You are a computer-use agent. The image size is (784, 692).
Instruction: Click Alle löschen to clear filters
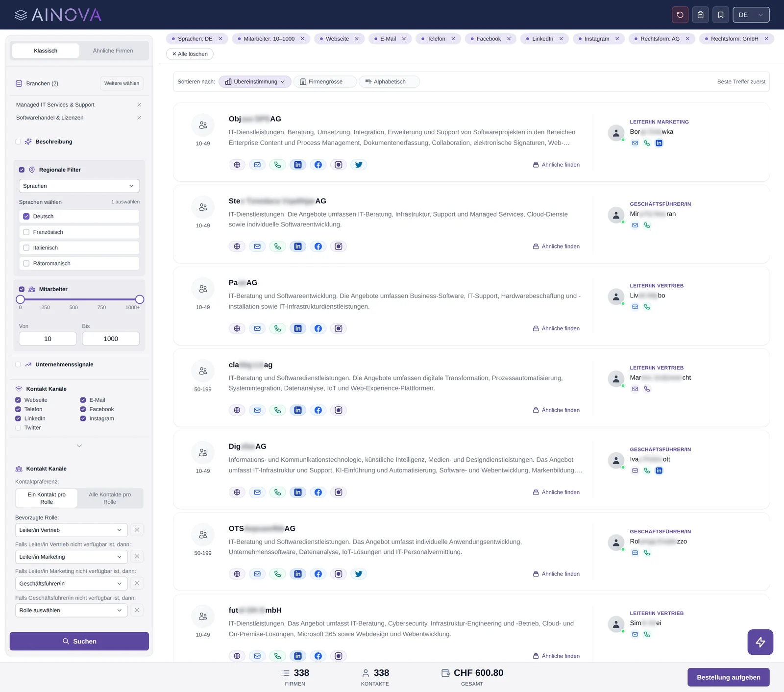(190, 54)
